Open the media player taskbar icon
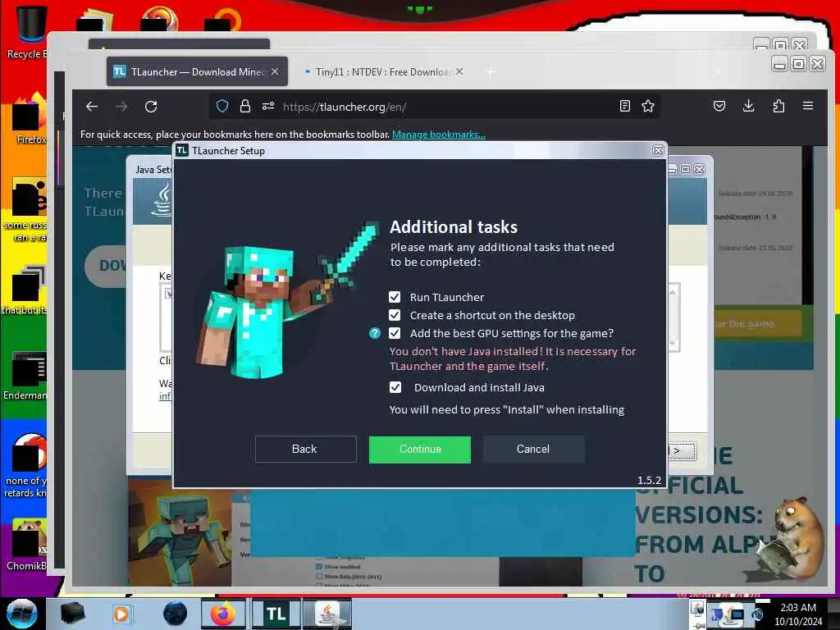Viewport: 840px width, 630px height. coord(122,614)
